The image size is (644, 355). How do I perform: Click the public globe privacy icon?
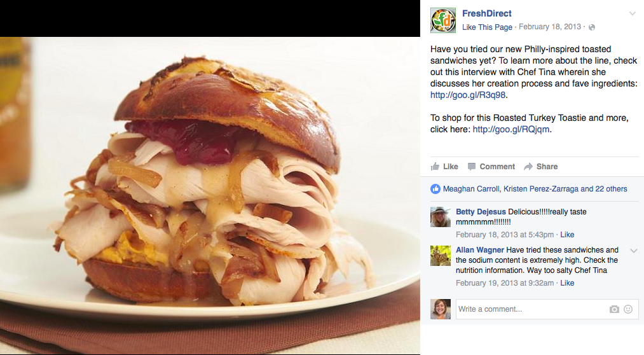coord(592,27)
